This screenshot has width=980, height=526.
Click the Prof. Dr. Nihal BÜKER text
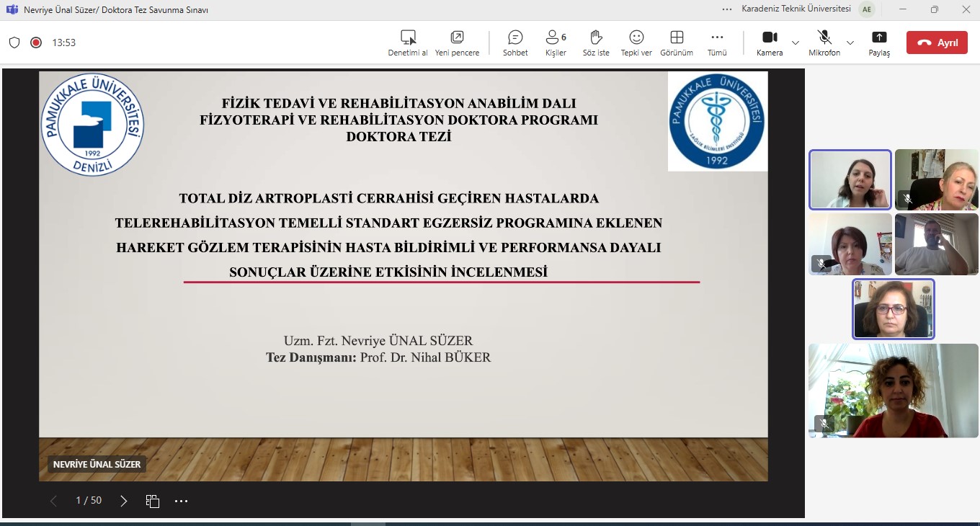[425, 357]
